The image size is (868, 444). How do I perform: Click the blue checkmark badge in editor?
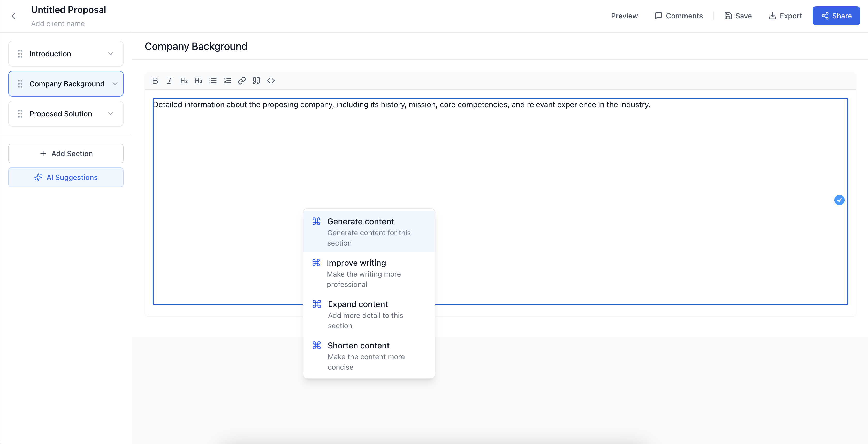839,200
